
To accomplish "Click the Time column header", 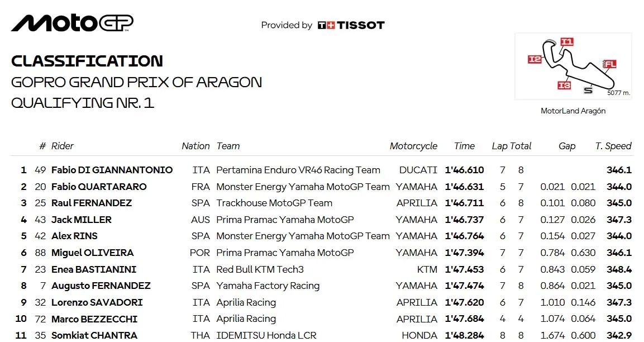I will click(x=464, y=146).
